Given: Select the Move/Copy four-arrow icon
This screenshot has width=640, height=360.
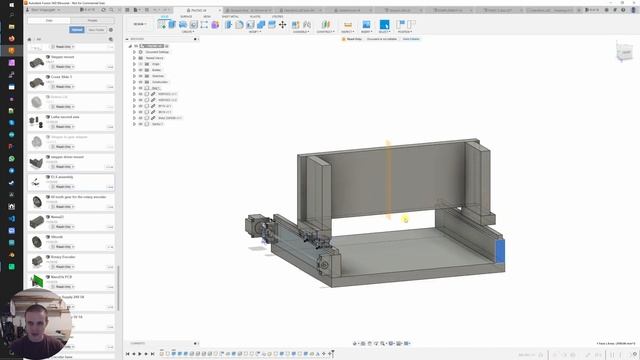Looking at the screenshot, I should click(282, 25).
